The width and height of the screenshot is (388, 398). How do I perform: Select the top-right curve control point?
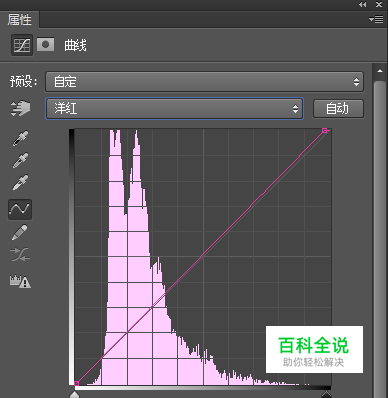(325, 131)
